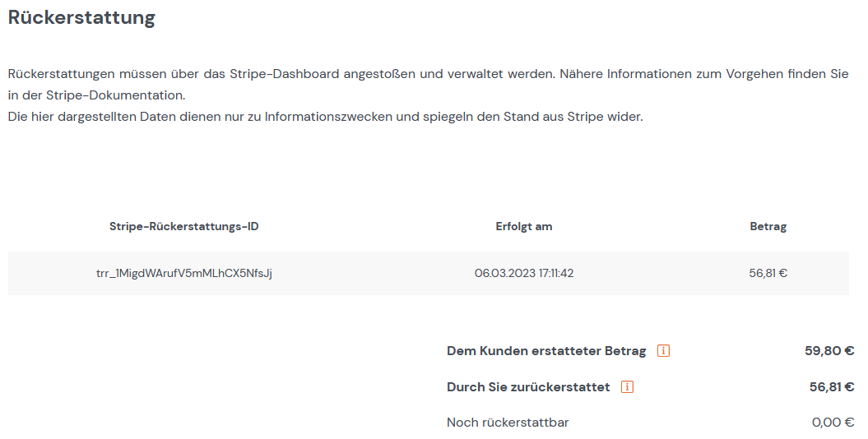868x439 pixels.
Task: Click the Dem Kunden erstatteter Betrag label
Action: pyautogui.click(x=546, y=350)
